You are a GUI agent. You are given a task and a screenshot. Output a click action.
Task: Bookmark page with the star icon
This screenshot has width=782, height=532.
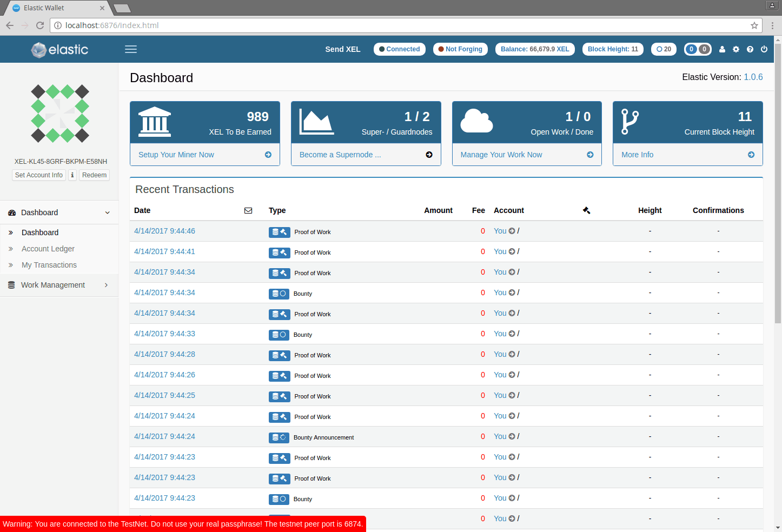click(754, 25)
